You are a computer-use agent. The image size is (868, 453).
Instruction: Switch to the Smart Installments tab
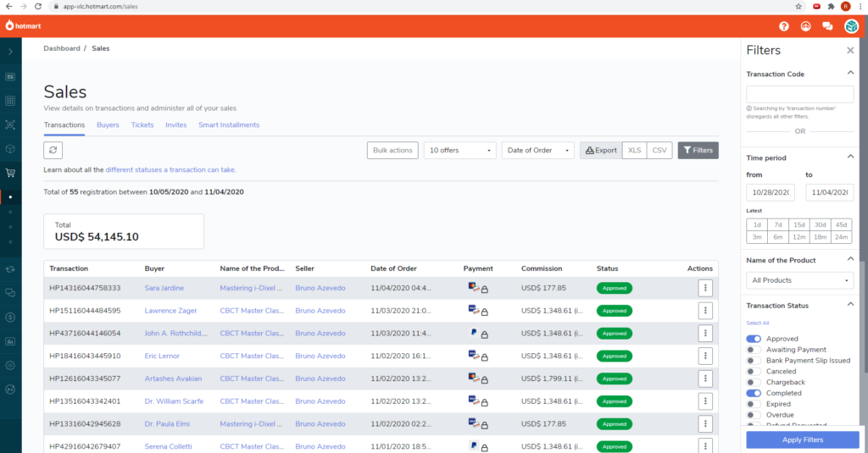point(229,125)
